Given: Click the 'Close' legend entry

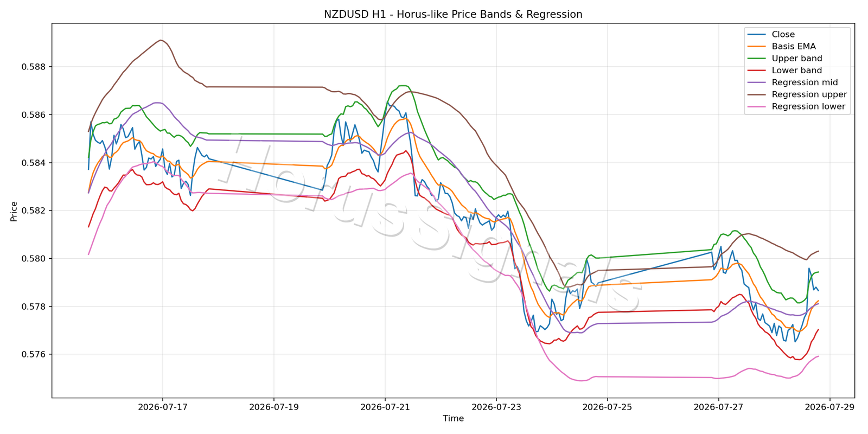Looking at the screenshot, I should (x=783, y=34).
